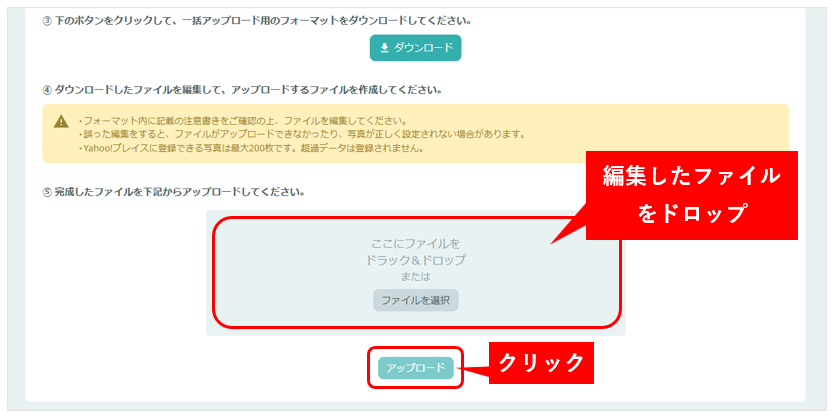Viewport: 834px width, 418px height.
Task: Open the ファイルを選択 file chooser
Action: click(x=415, y=300)
